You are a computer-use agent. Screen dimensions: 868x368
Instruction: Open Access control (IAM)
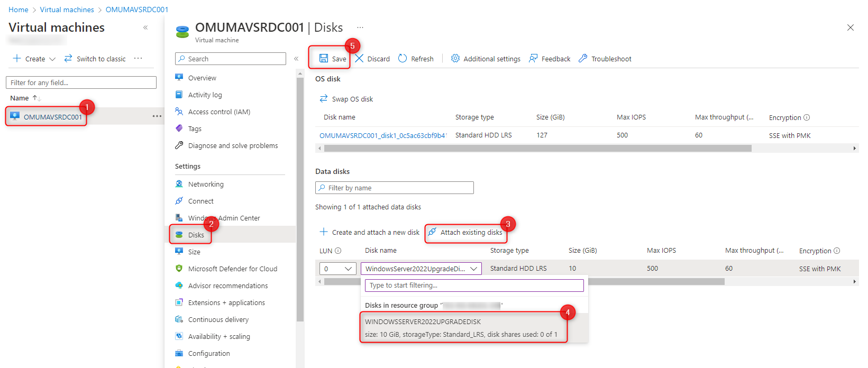pos(219,112)
